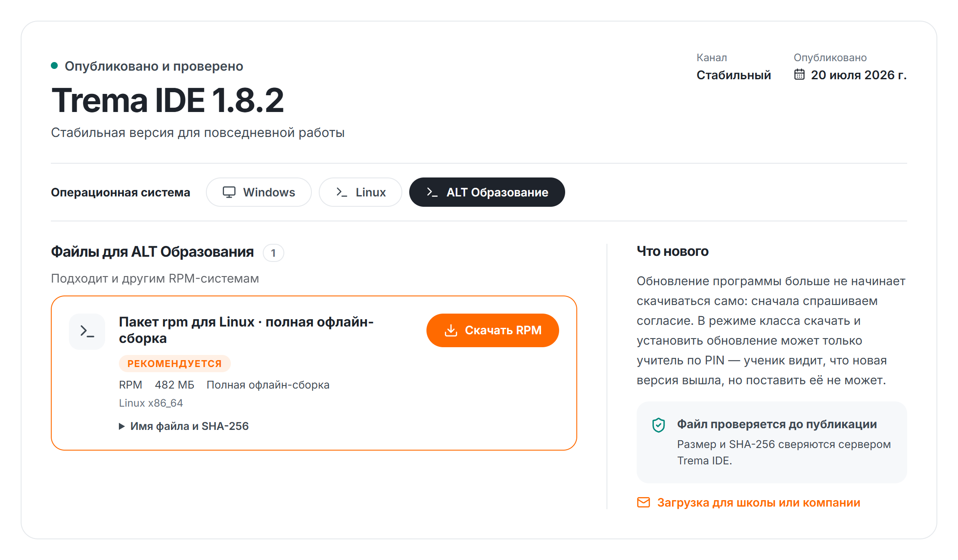Click the Что нового heading

(x=672, y=251)
